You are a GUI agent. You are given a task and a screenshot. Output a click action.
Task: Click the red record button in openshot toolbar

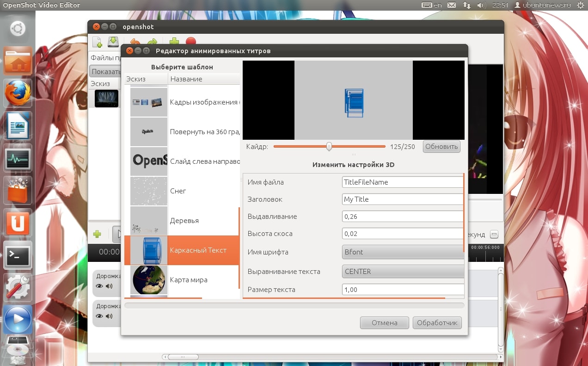(191, 42)
